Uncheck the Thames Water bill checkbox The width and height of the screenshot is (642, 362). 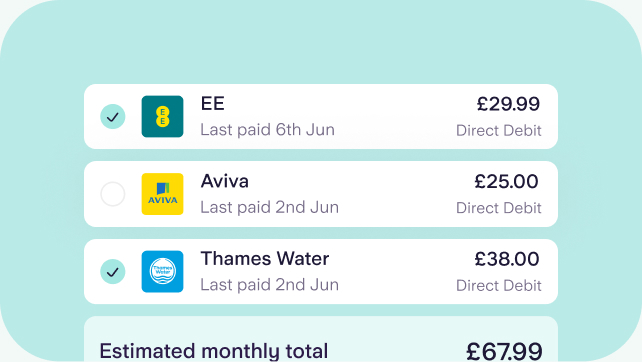[113, 272]
